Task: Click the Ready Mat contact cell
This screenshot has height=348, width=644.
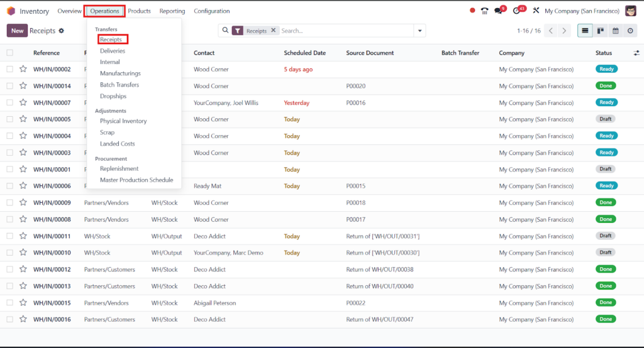Action: (208, 186)
